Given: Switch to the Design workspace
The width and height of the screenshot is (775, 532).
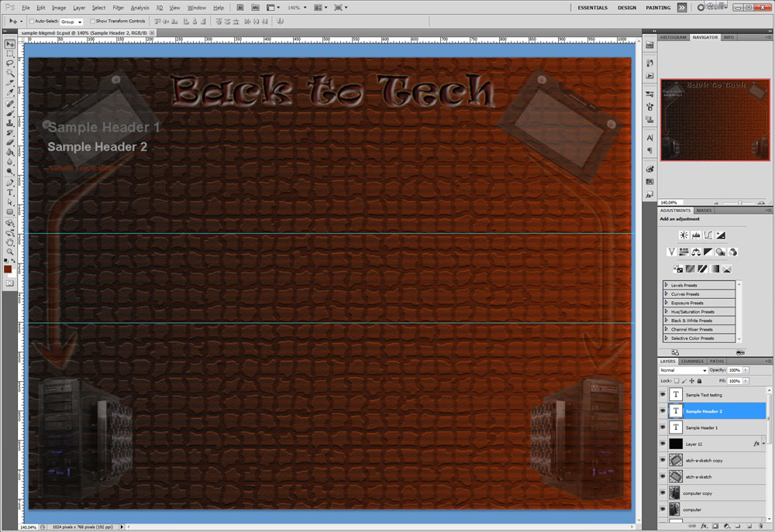Looking at the screenshot, I should 626,7.
